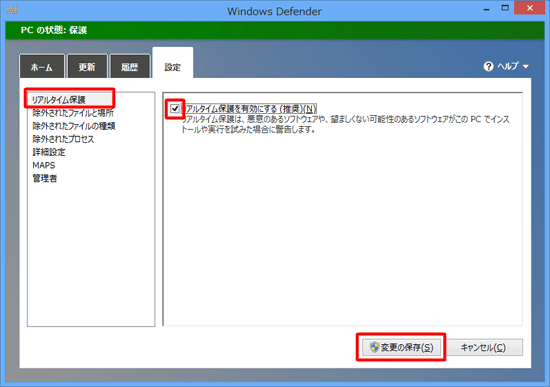Viewport: 550px width, 387px height.
Task: Select 除外されたファイルと場所 in the list
Action: point(73,113)
